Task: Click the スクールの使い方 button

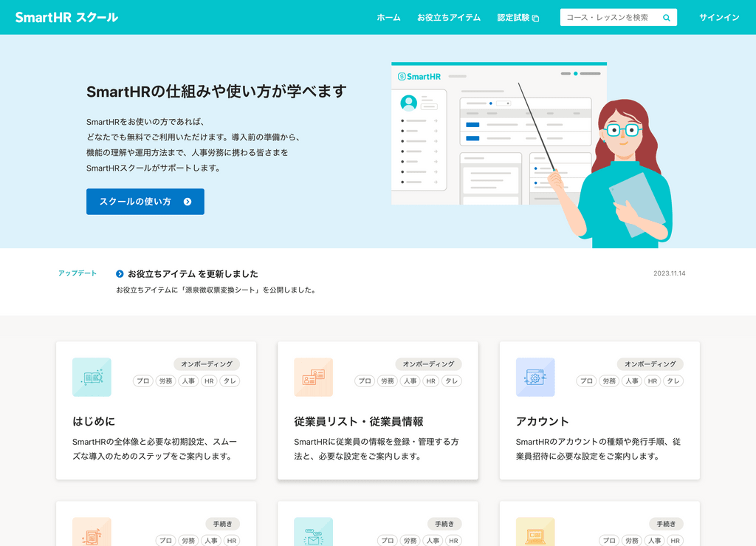Action: pyautogui.click(x=145, y=201)
